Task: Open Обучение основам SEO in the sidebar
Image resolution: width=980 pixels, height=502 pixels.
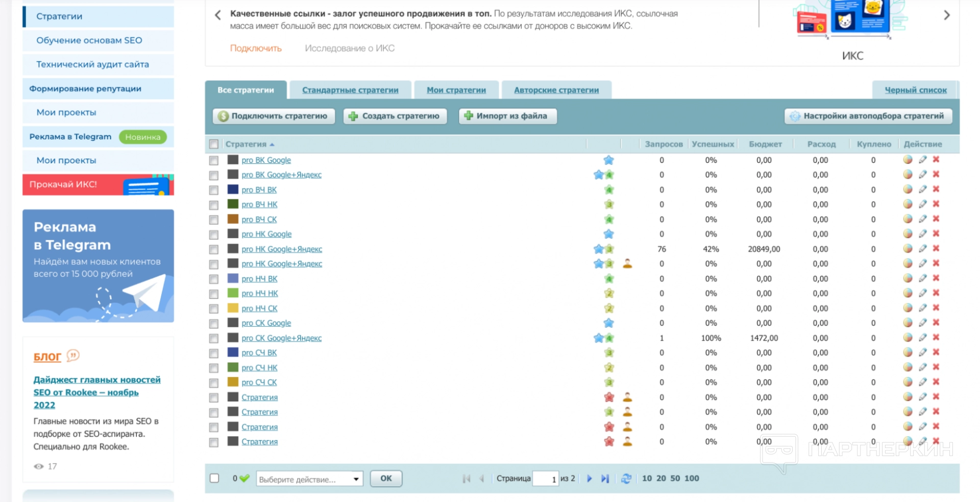Action: pyautogui.click(x=98, y=40)
